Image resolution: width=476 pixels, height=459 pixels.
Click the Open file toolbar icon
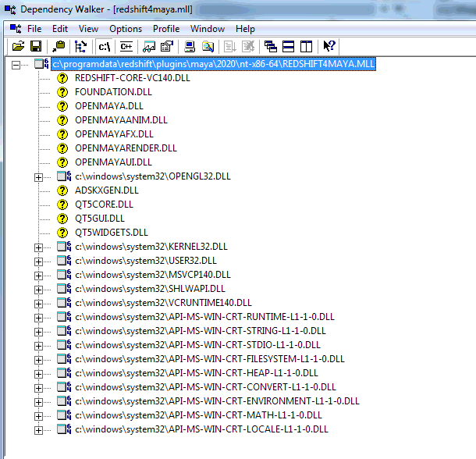pyautogui.click(x=18, y=47)
